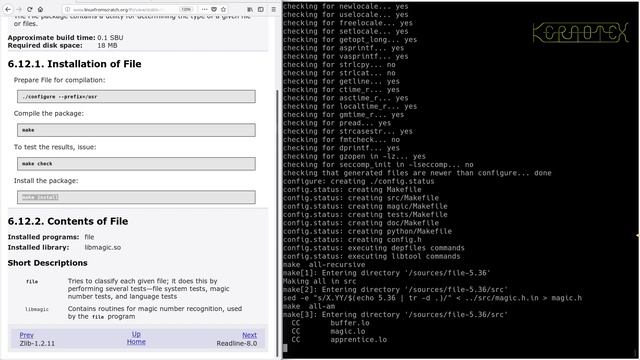Click terminal line 'Making all in src'
The image size is (640, 360).
320,281
